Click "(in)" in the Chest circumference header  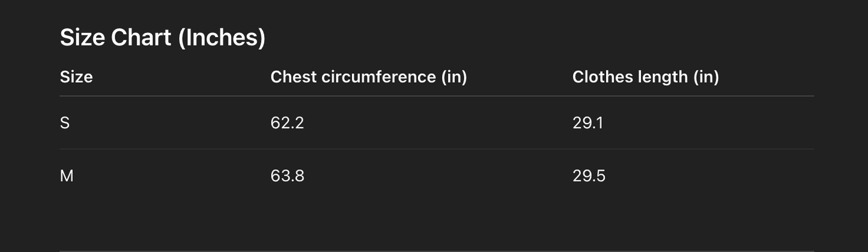point(454,77)
